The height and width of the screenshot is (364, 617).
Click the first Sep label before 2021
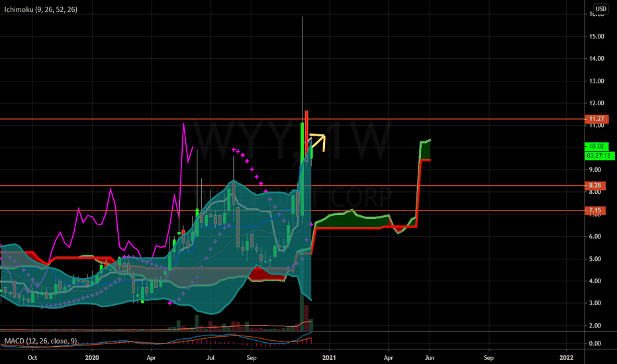coord(252,357)
